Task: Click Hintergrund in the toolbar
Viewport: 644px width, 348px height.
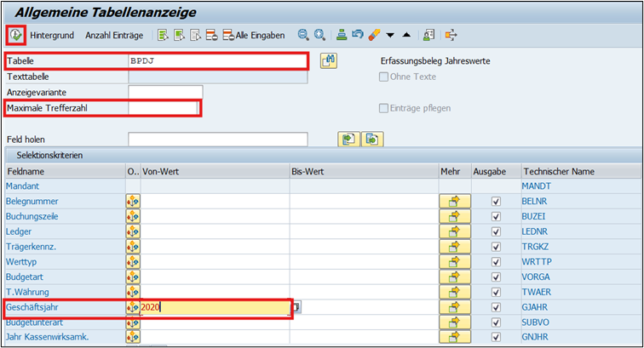Action: pyautogui.click(x=52, y=35)
